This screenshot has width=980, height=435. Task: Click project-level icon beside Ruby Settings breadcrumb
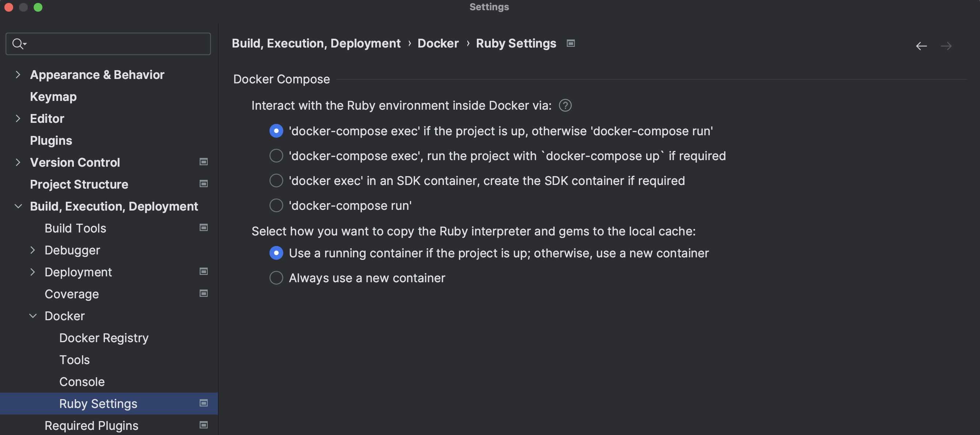click(570, 43)
